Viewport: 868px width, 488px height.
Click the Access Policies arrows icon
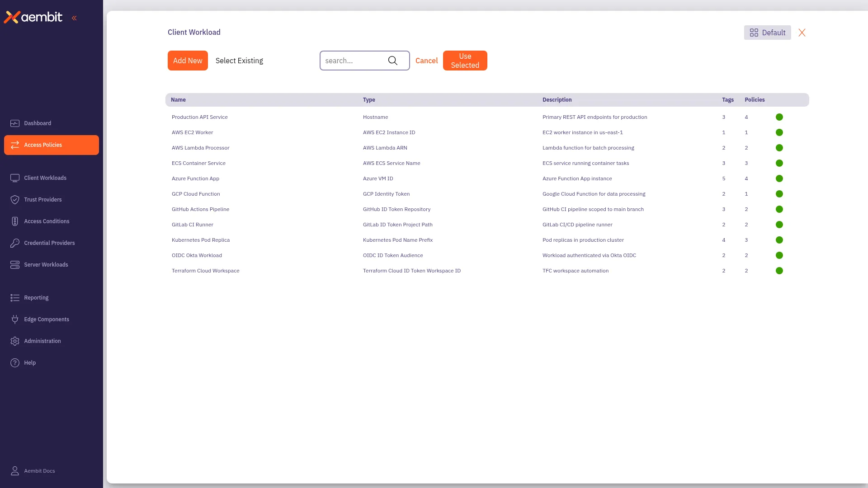coord(15,145)
